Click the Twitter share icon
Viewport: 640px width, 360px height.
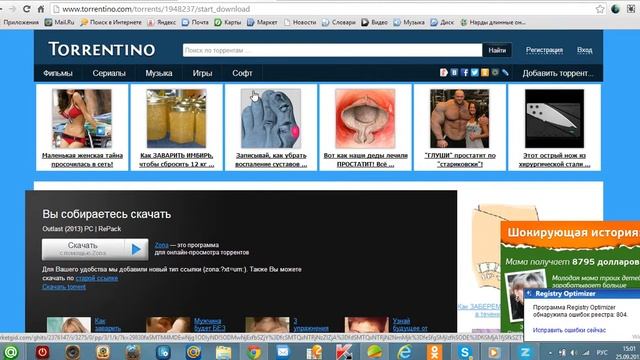(x=475, y=73)
